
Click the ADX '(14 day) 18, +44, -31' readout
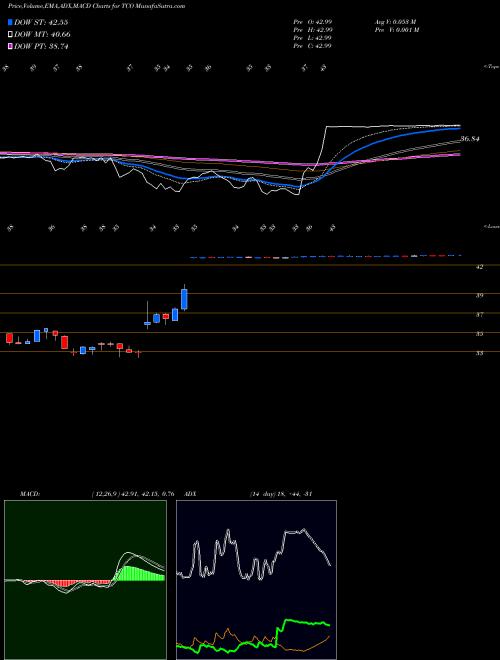click(x=280, y=493)
